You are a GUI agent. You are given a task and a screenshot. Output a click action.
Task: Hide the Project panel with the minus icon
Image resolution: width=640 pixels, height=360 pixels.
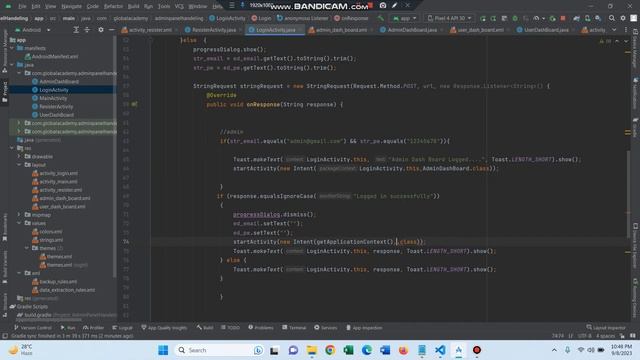coord(111,30)
